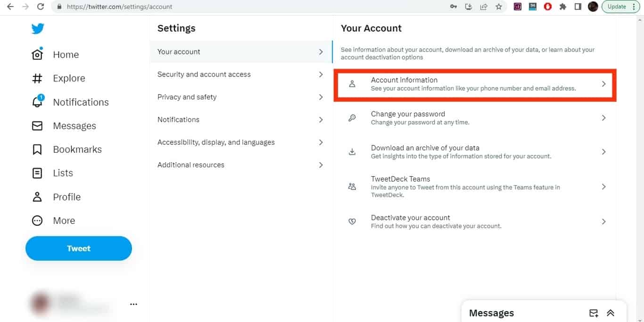Click the blurred account profile at bottom
This screenshot has width=644, height=322.
coord(71,304)
